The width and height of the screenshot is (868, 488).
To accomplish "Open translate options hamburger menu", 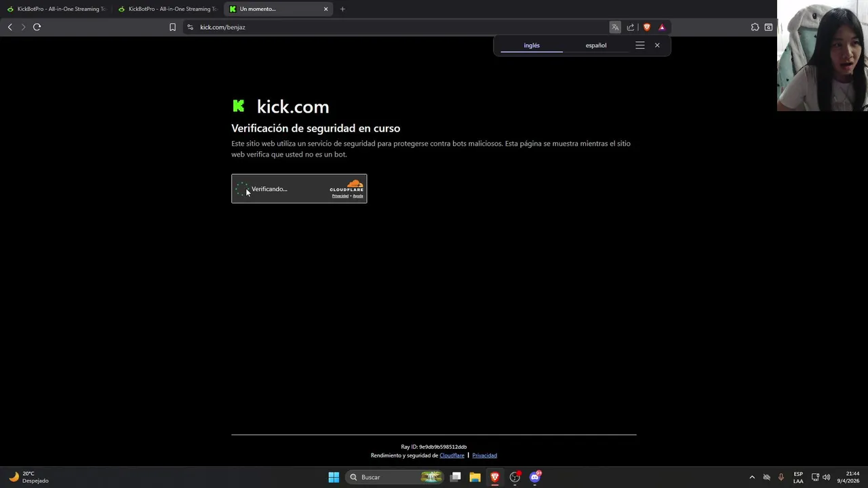I will 640,45.
